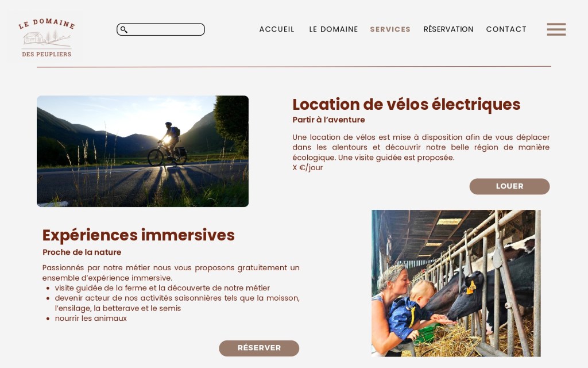Navigate to the Réservation page
The image size is (588, 368).
pyautogui.click(x=448, y=29)
